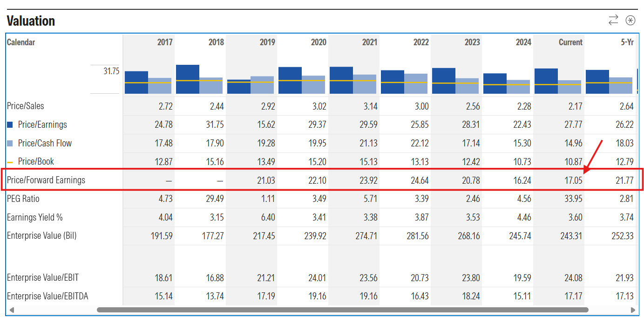Click the 2019 bar chart column
Image resolution: width=644 pixels, height=318 pixels.
coord(251,85)
